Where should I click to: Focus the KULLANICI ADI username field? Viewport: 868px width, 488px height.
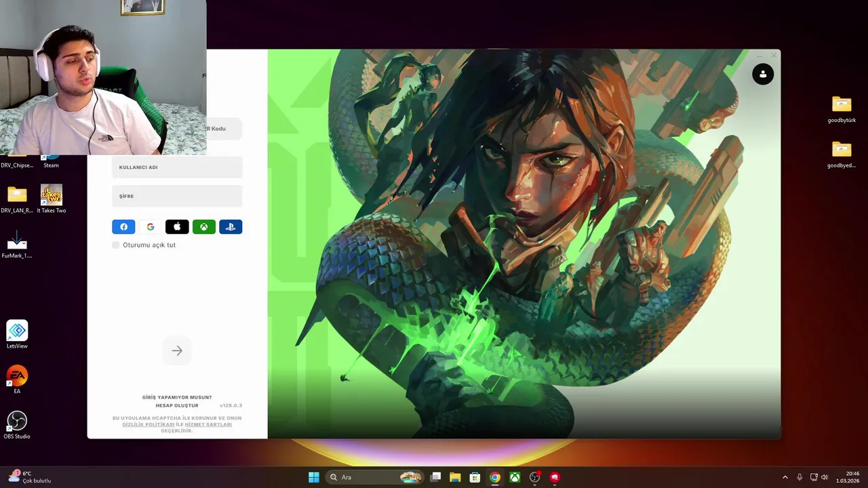tap(177, 167)
